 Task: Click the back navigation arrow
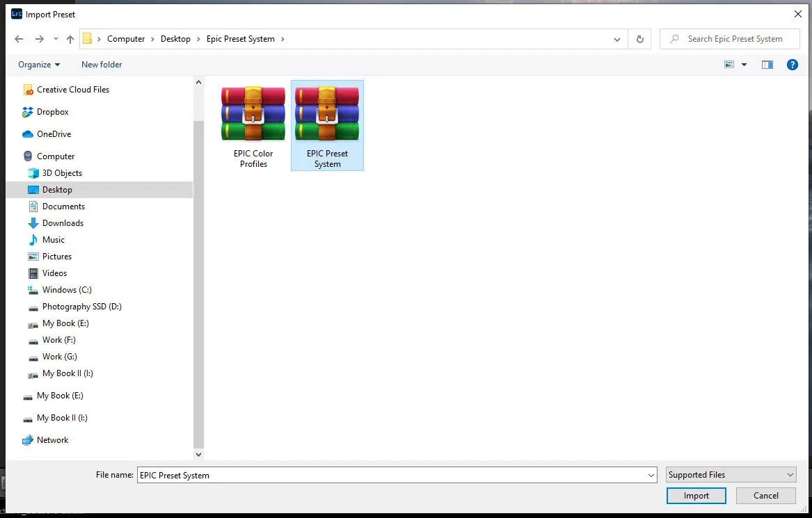(19, 39)
